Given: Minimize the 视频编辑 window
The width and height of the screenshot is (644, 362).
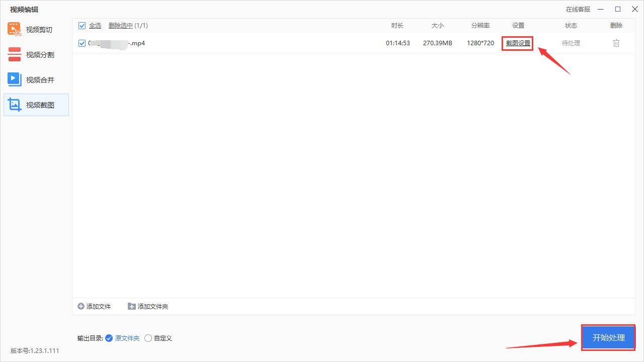Looking at the screenshot, I should point(601,9).
